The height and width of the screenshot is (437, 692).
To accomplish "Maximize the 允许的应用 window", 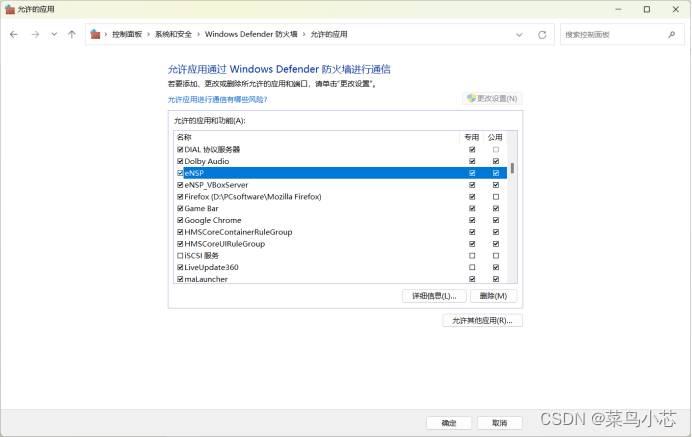I will (x=647, y=9).
